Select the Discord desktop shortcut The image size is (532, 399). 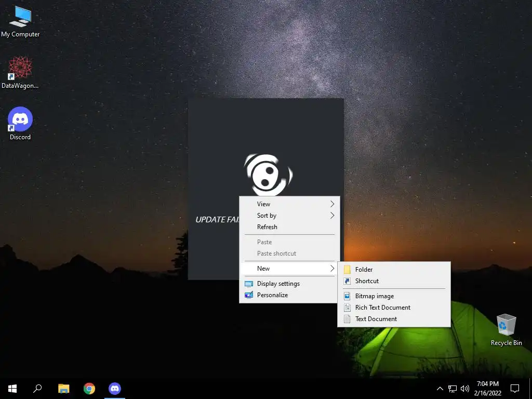point(20,124)
